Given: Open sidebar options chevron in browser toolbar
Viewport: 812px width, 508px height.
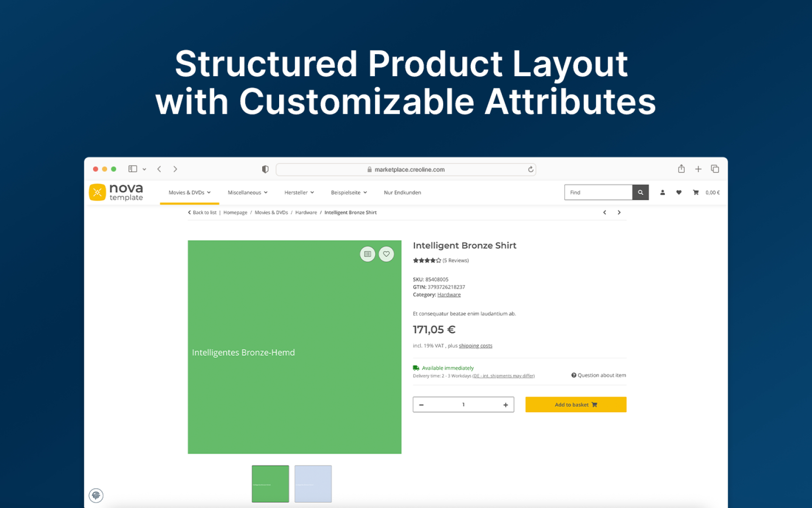Looking at the screenshot, I should click(x=144, y=169).
